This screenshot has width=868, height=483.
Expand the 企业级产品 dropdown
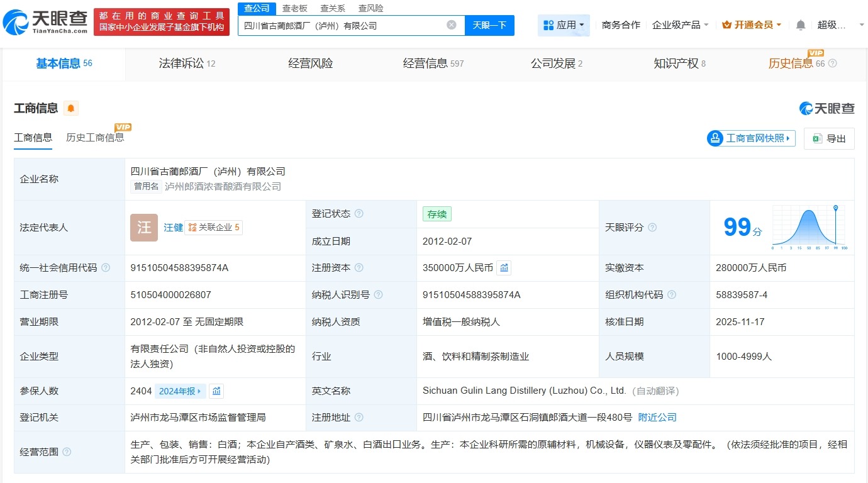680,25
